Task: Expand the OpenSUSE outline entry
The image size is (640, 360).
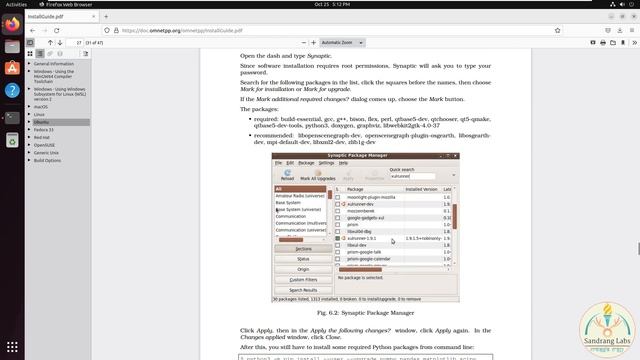Action: (29, 145)
